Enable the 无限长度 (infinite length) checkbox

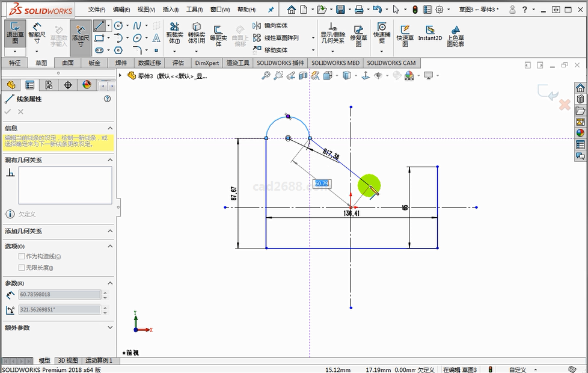click(x=22, y=268)
